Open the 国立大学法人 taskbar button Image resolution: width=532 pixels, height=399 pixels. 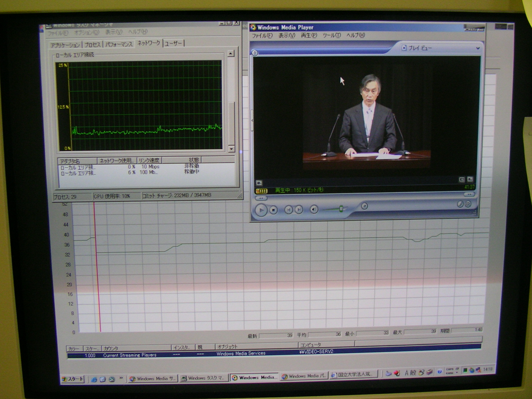click(354, 374)
